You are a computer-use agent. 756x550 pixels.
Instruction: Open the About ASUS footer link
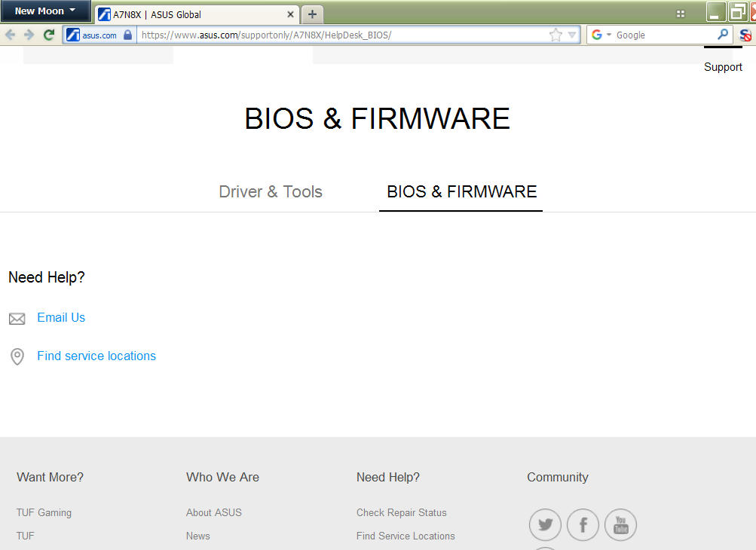(x=214, y=513)
